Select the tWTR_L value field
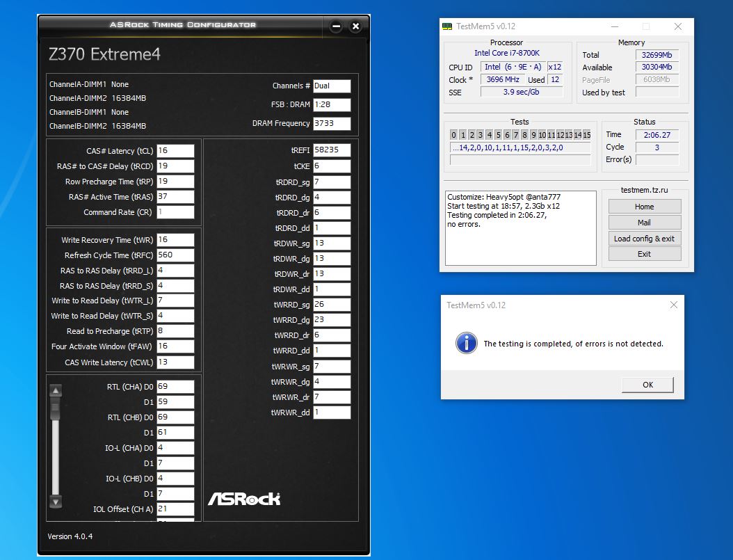 175,301
